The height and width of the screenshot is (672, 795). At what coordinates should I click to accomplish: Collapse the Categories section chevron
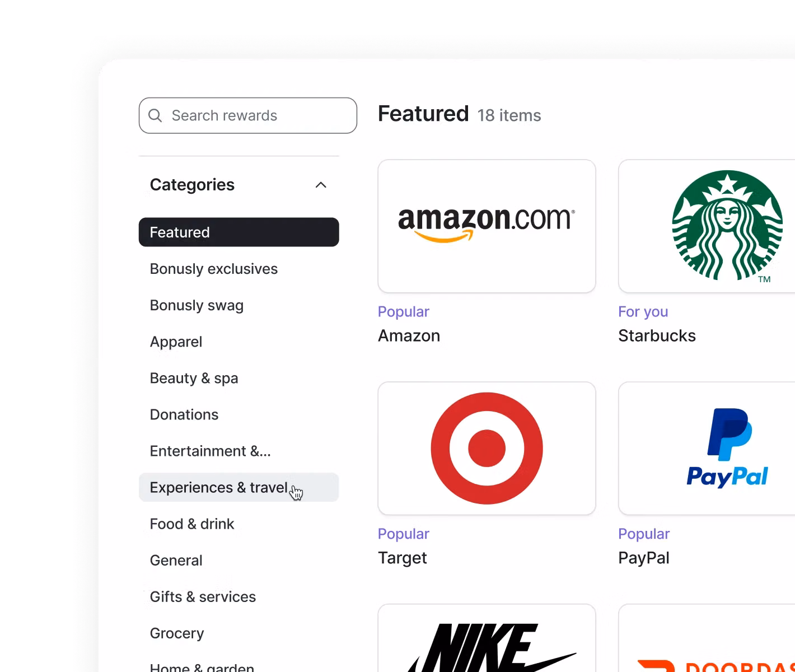(321, 185)
